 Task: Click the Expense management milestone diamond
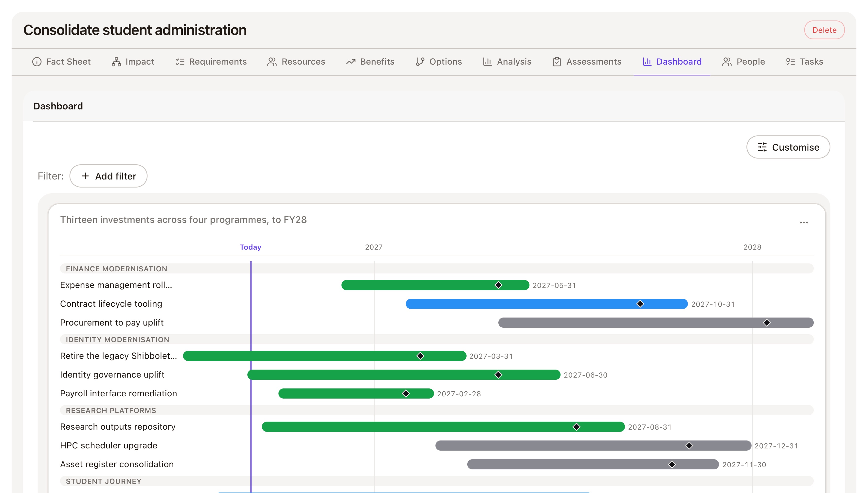pos(498,285)
